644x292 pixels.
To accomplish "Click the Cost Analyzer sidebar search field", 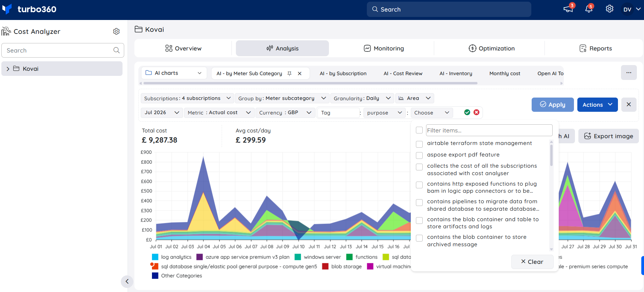I will (63, 50).
